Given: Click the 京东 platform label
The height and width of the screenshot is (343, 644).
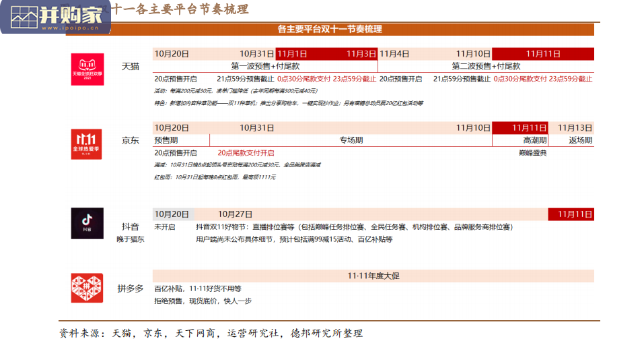Looking at the screenshot, I should pyautogui.click(x=130, y=140).
